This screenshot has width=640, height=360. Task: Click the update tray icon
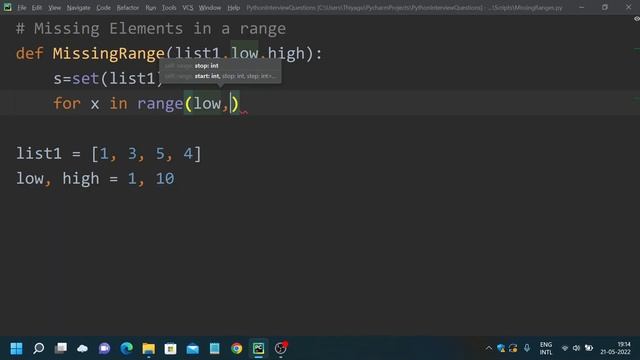(x=513, y=348)
